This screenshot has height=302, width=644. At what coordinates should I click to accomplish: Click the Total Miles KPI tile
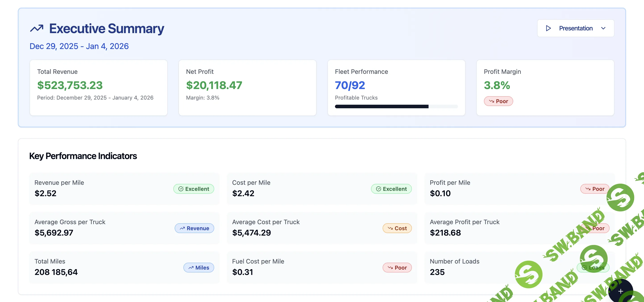pyautogui.click(x=124, y=267)
